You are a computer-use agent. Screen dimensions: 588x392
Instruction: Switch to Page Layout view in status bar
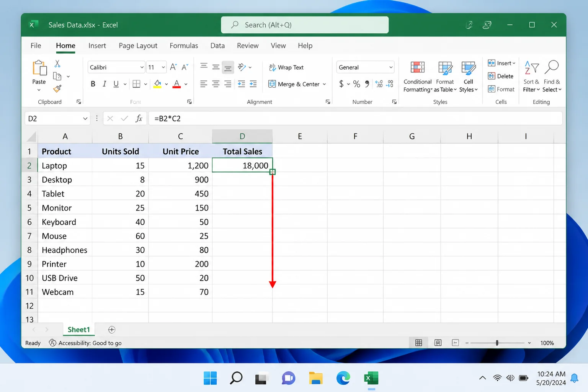[x=438, y=343]
